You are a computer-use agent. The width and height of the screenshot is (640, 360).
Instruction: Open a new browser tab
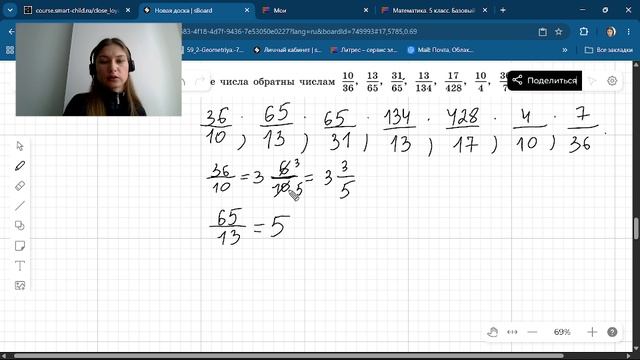pos(503,10)
